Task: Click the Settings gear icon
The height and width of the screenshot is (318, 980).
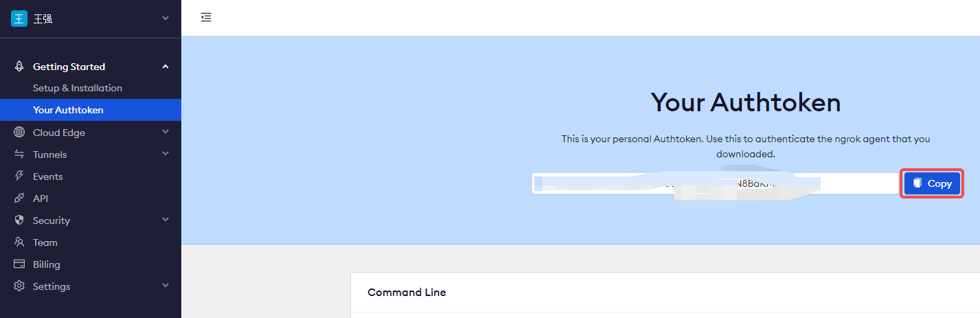Action: click(19, 286)
